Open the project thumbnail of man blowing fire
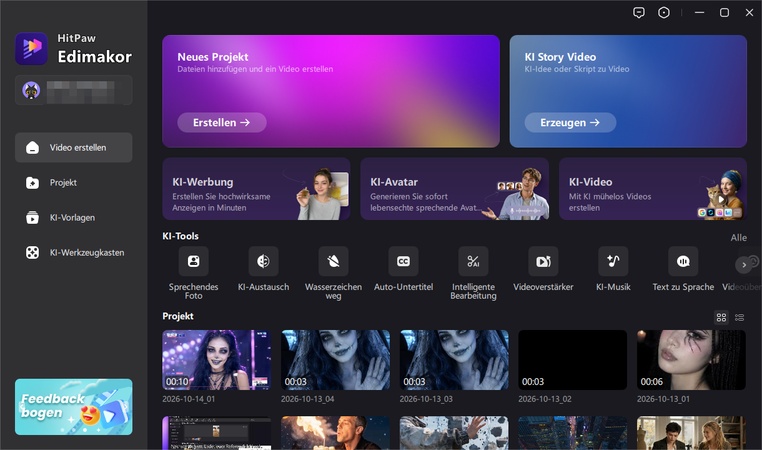Screen dimensions: 762x450 335,433
